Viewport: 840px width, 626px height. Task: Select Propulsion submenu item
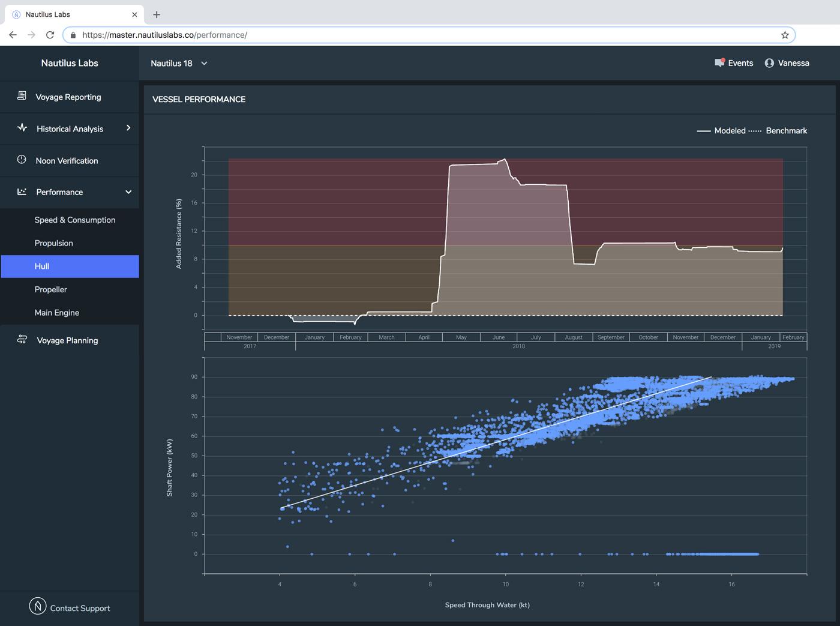54,243
